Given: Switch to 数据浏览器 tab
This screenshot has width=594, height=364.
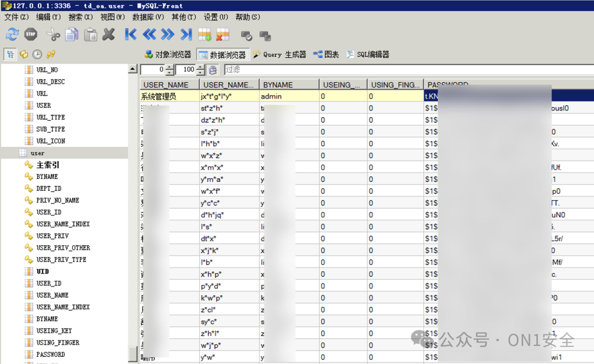Looking at the screenshot, I should point(223,54).
